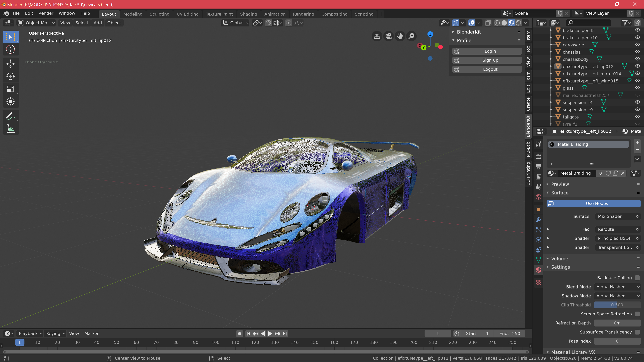Toggle the Use Nodes button
The height and width of the screenshot is (362, 644).
pos(594,204)
